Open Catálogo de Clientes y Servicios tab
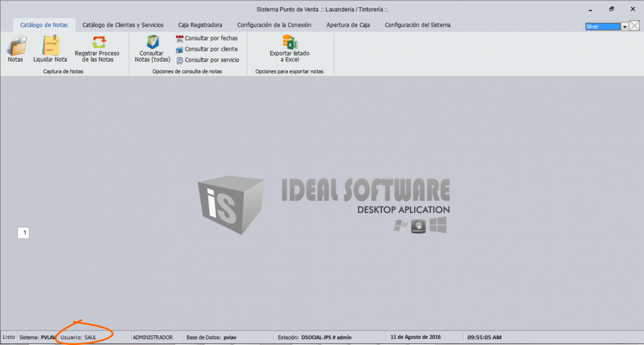The image size is (644, 345). click(x=123, y=25)
